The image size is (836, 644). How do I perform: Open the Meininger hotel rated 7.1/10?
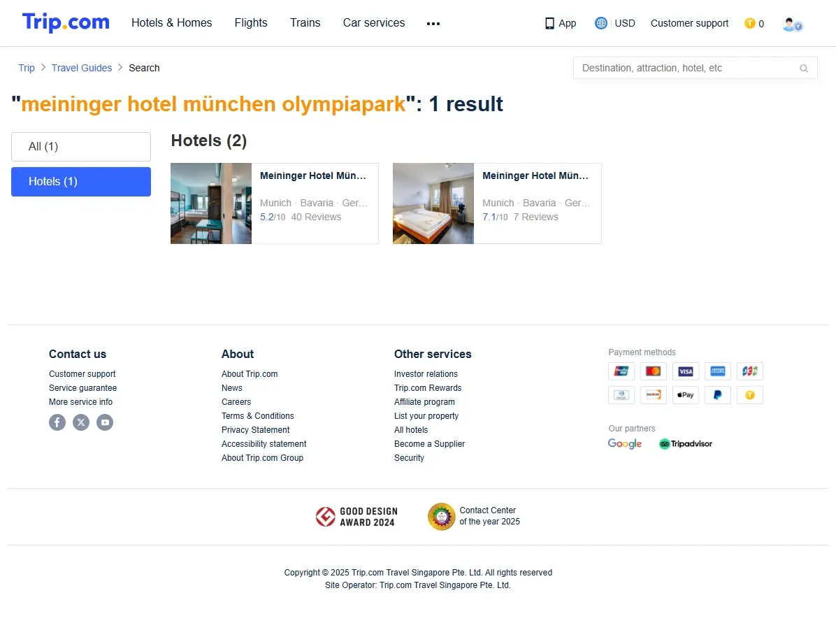[497, 203]
